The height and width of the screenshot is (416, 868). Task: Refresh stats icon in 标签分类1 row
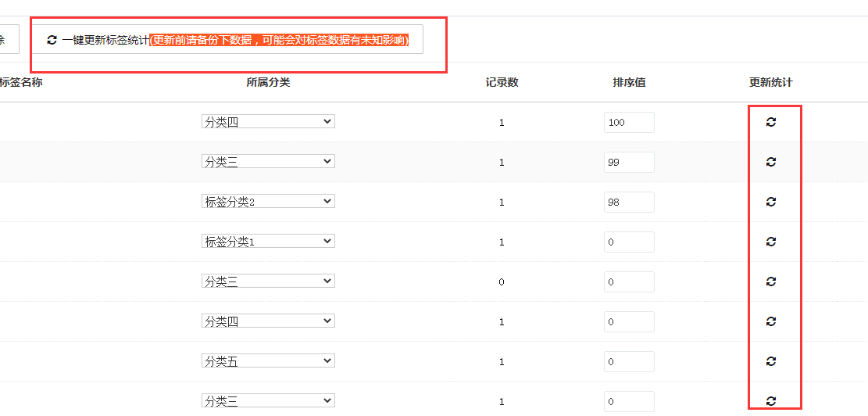770,242
